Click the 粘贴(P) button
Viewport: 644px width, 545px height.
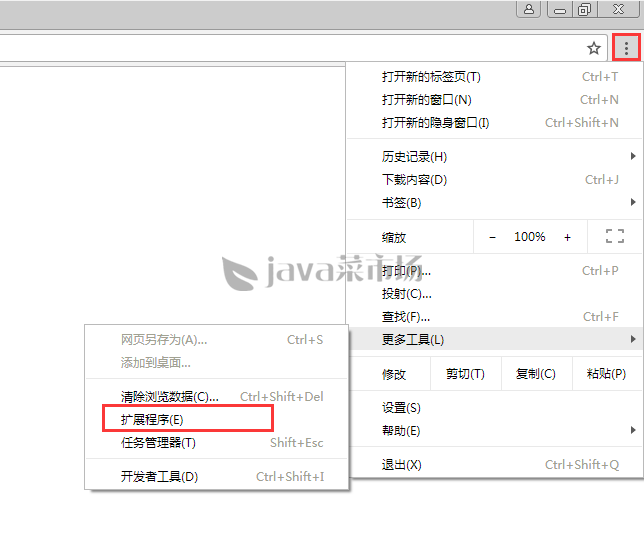[607, 374]
